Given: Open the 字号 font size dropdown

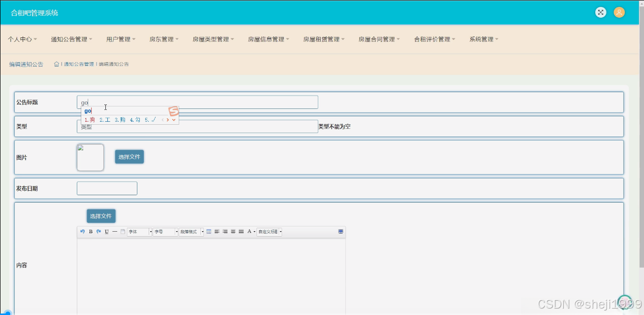Looking at the screenshot, I should click(165, 232).
